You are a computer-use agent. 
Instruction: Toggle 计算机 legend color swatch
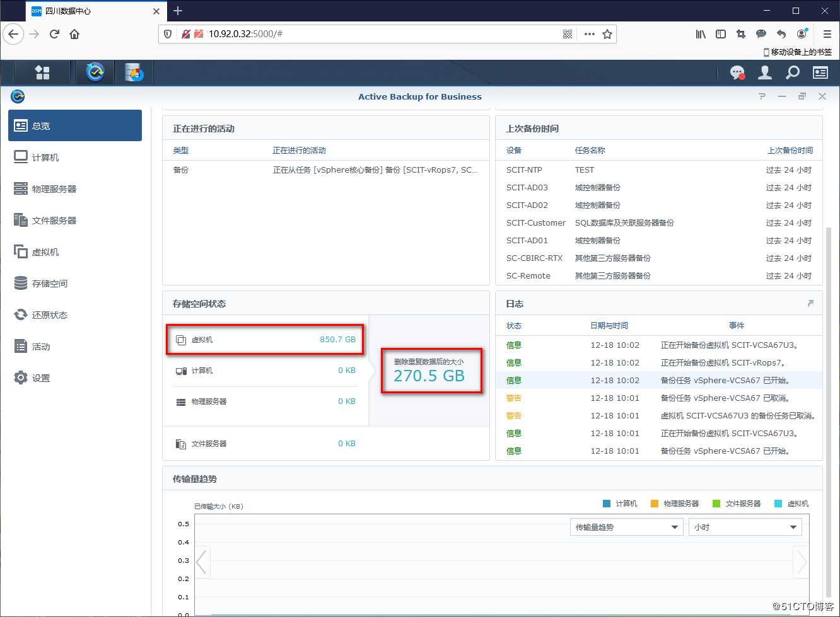(x=607, y=504)
